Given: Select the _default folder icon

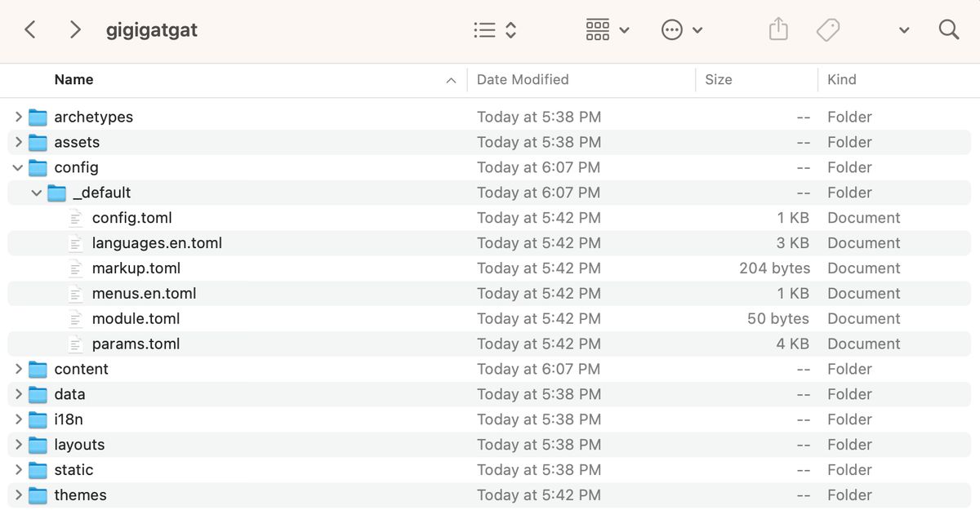Looking at the screenshot, I should click(56, 193).
